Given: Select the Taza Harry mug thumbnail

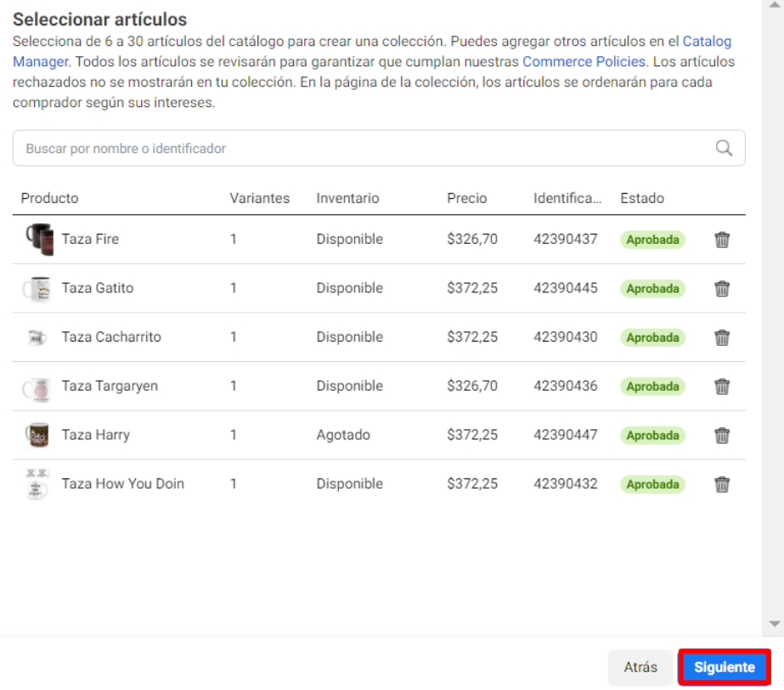Looking at the screenshot, I should 37,435.
